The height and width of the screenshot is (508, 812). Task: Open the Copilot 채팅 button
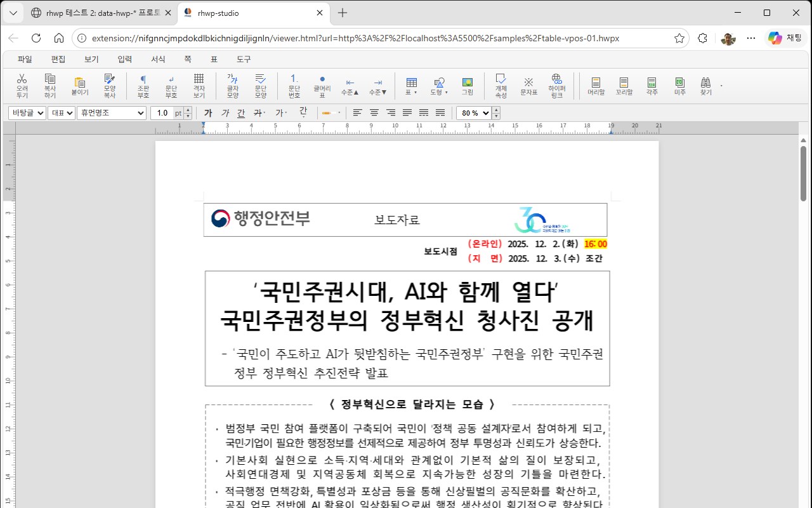click(785, 38)
